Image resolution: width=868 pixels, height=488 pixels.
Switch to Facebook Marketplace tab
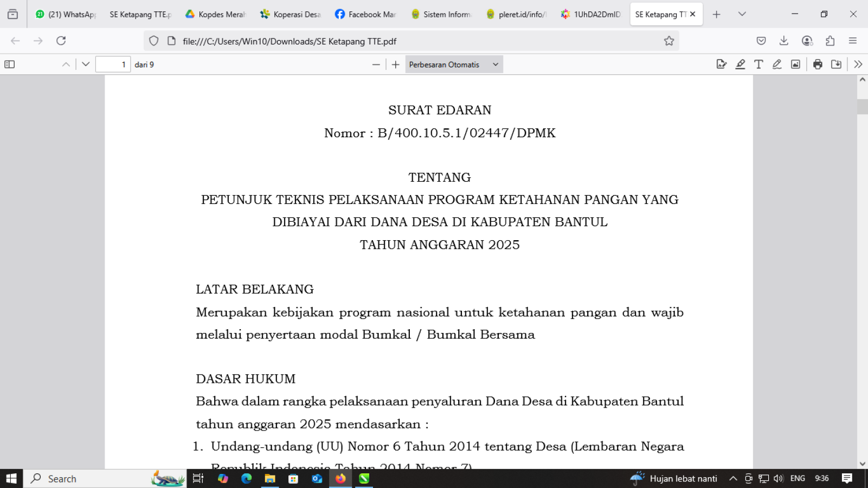[365, 15]
